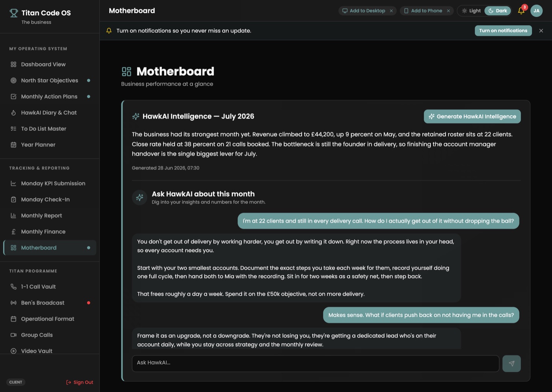
Task: Close the notifications banner
Action: (541, 31)
